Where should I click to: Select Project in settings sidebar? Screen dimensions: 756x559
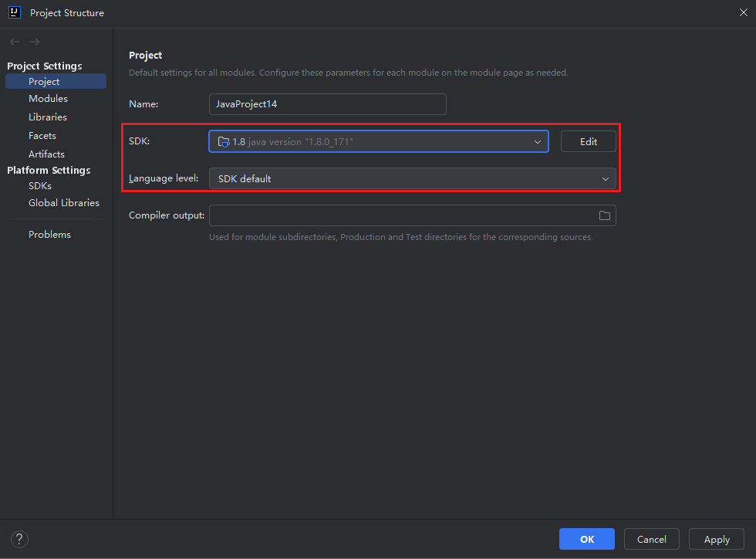pyautogui.click(x=44, y=81)
